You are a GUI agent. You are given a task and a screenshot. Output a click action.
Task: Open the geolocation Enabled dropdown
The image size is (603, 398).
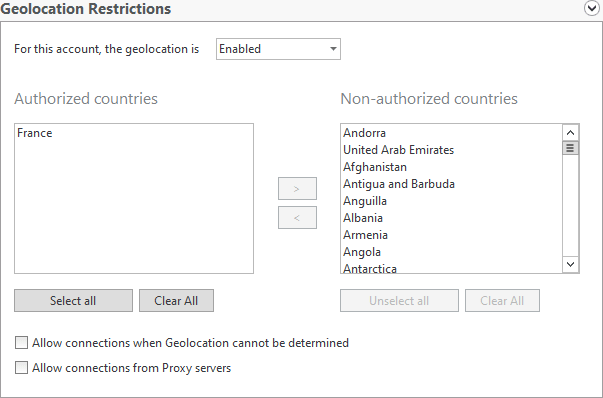tap(278, 49)
